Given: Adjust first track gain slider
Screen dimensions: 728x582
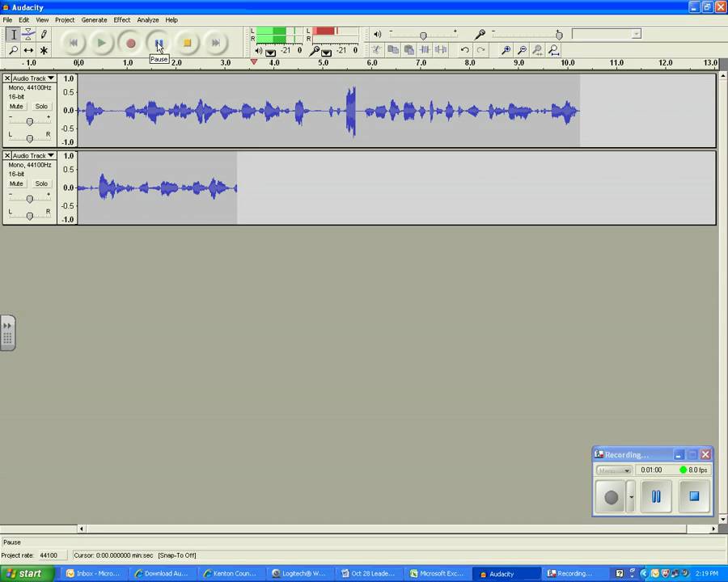Looking at the screenshot, I should 29,121.
